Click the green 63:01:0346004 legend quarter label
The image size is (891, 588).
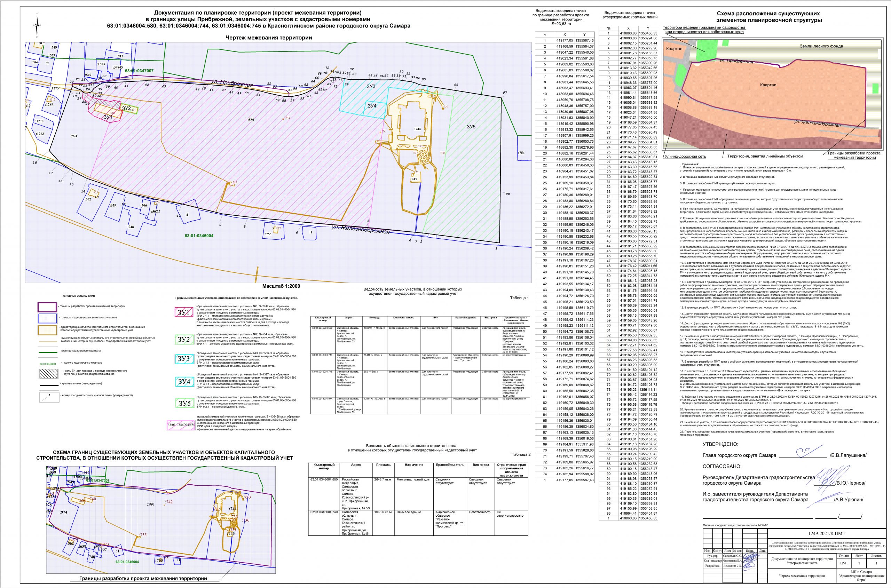pos(47,364)
